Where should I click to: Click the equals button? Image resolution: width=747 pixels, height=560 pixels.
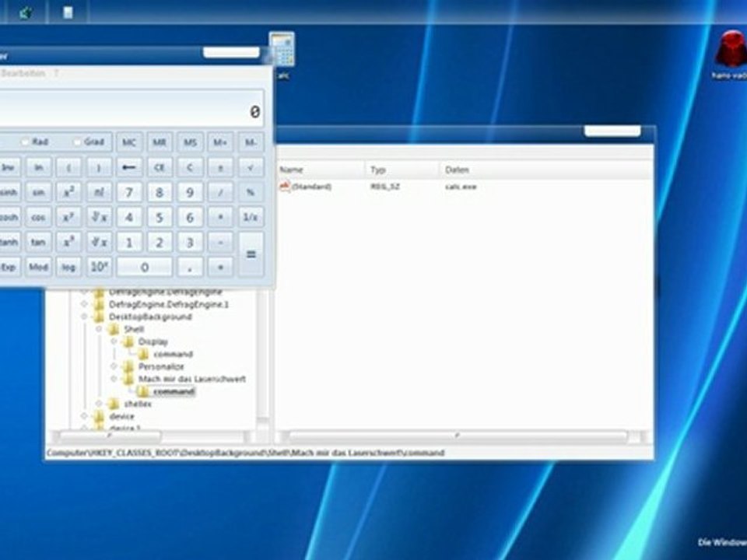251,254
